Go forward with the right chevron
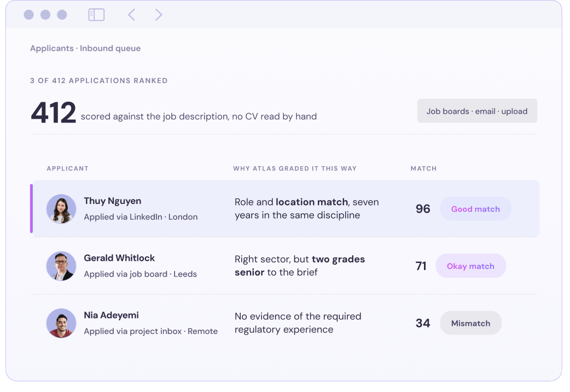The image size is (570, 392). [x=159, y=15]
